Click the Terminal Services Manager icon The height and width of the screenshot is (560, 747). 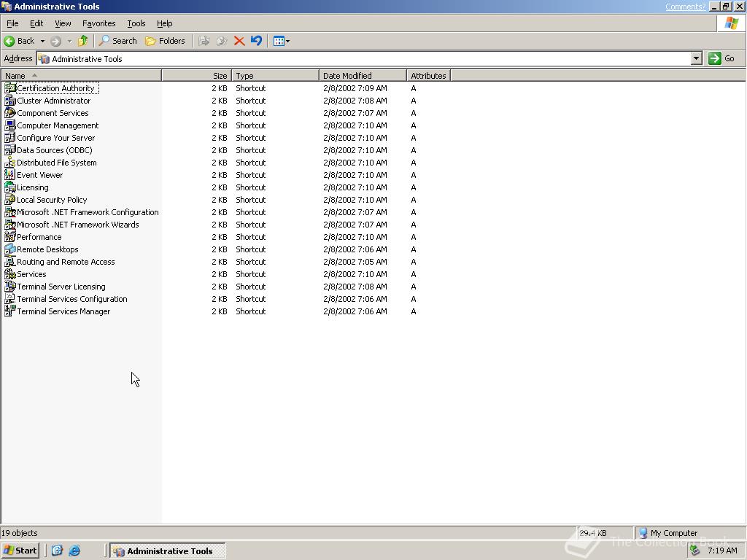[10, 311]
